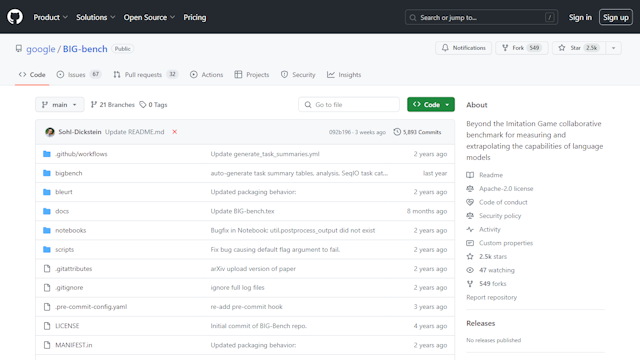The image size is (640, 360).
Task: Star the repository with Star button
Action: (579, 48)
